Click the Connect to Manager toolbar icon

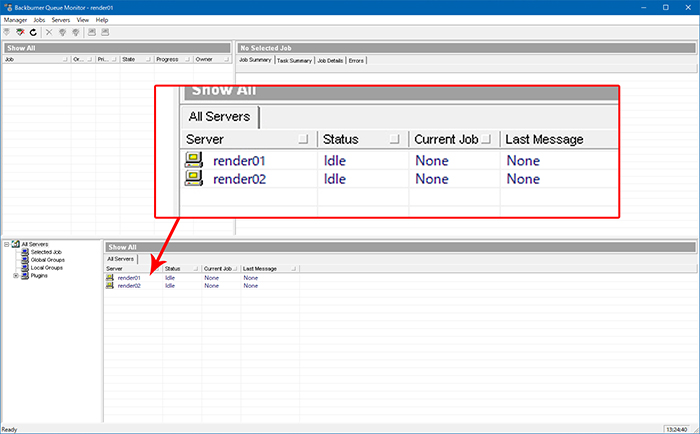7,32
